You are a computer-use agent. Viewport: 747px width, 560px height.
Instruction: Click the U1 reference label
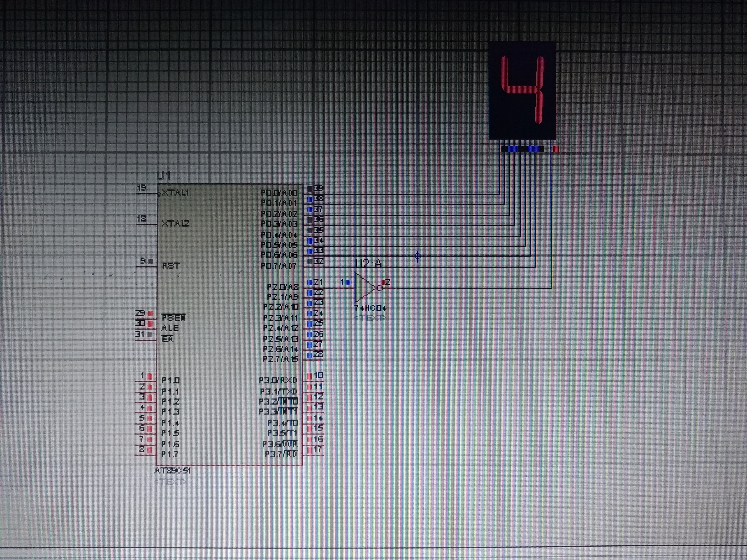point(164,175)
